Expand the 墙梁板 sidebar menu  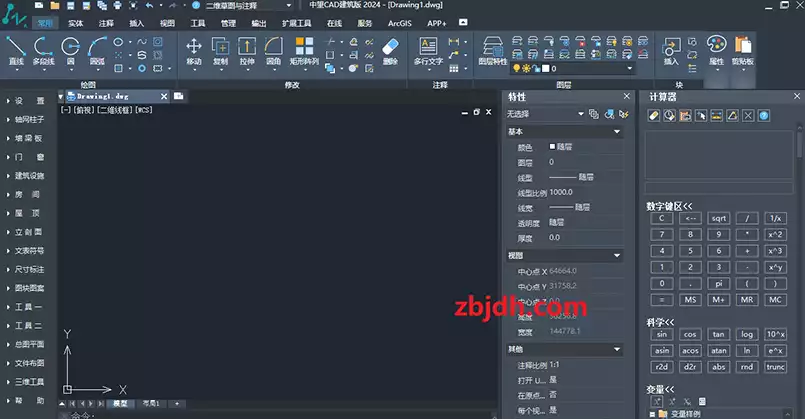point(26,138)
